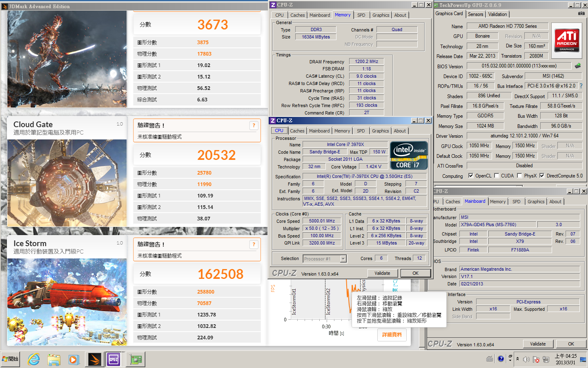588x368 pixels.
Task: Open language bar options dropdown in tray
Action: [510, 361]
